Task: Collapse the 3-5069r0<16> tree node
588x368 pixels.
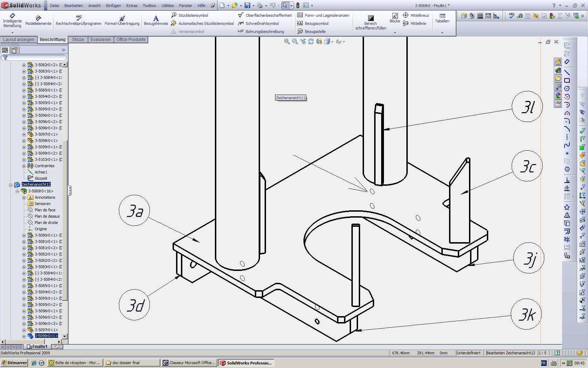Action: (17, 191)
